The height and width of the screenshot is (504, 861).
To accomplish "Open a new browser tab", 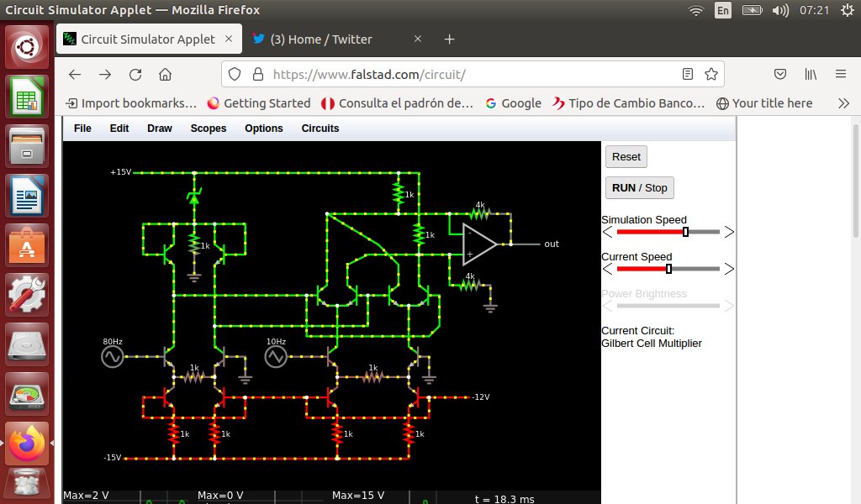I will tap(449, 39).
